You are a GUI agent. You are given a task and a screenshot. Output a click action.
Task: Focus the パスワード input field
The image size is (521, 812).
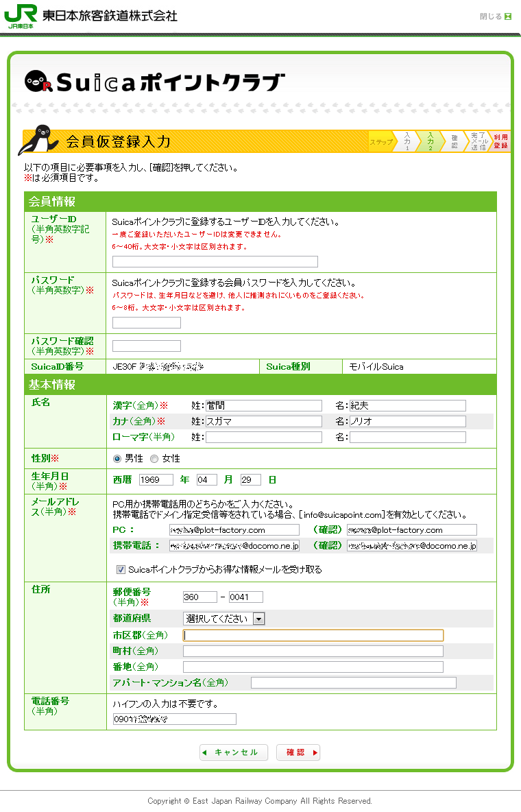pos(147,322)
